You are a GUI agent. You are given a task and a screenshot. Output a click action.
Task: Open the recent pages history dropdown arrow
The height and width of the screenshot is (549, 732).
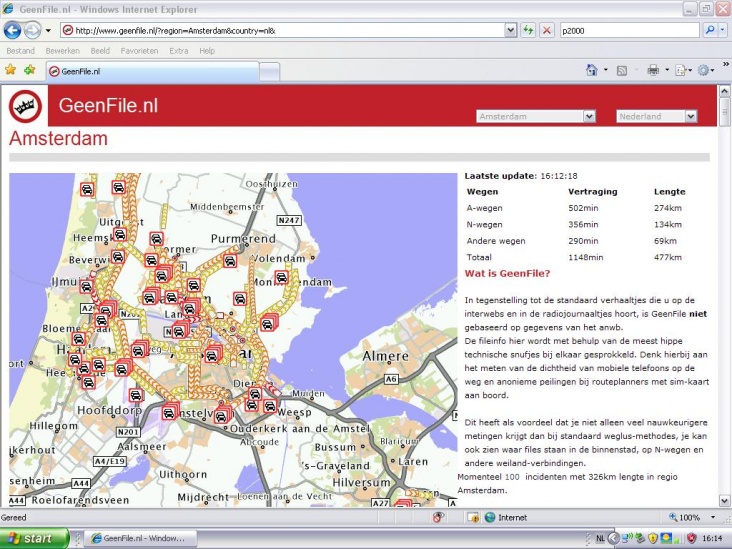[48, 31]
